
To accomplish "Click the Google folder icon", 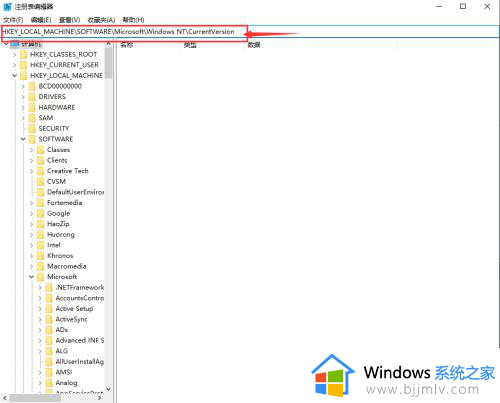I will click(40, 214).
